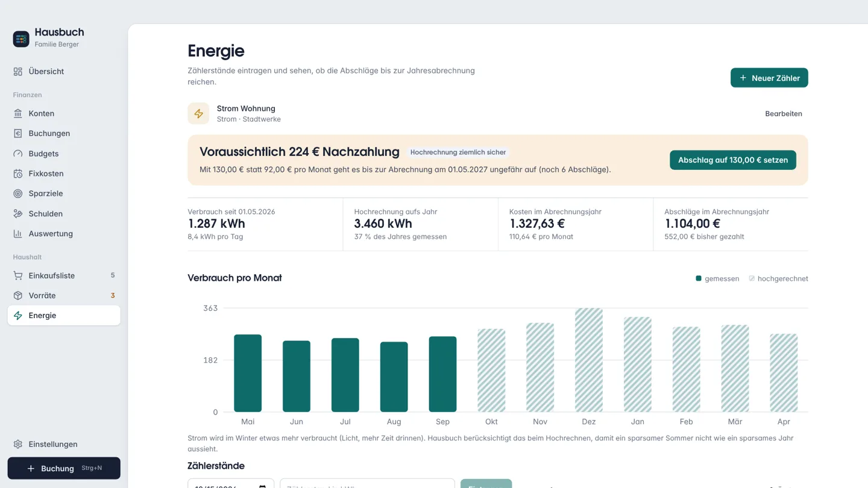The height and width of the screenshot is (488, 868).
Task: Click the Konten bank icon
Action: pyautogui.click(x=18, y=113)
